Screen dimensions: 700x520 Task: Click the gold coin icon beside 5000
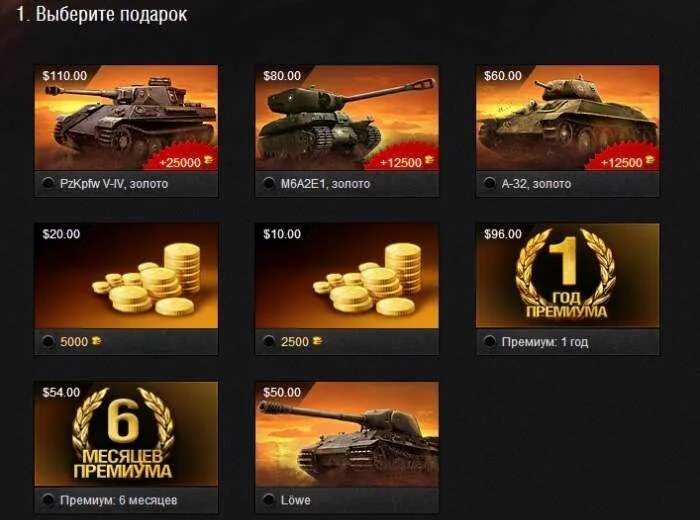pyautogui.click(x=97, y=341)
